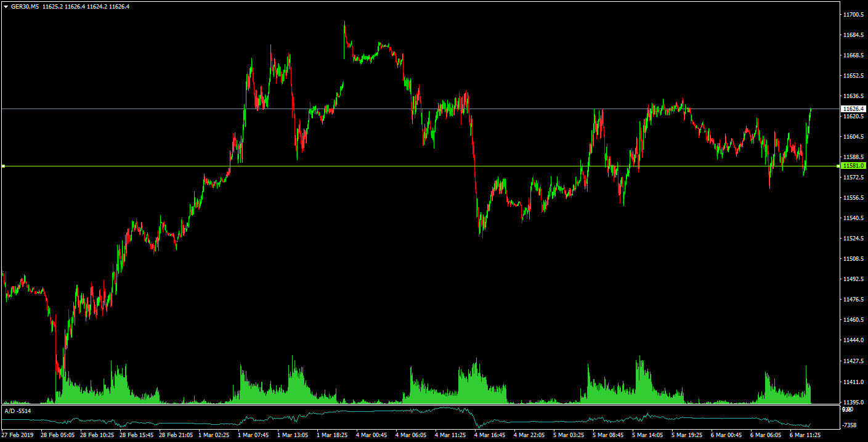Select the green 11581.0 horizontal line tag
Image resolution: width=868 pixels, height=442 pixels.
coord(853,166)
